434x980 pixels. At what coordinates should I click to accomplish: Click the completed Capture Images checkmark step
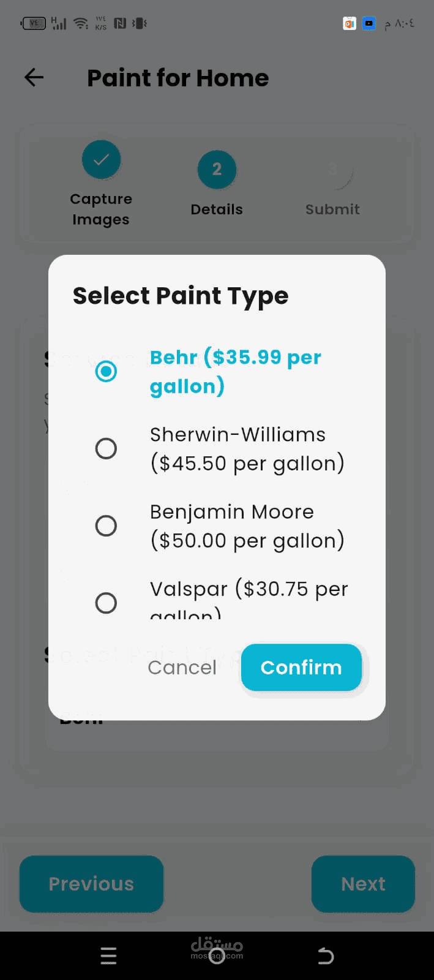(x=101, y=160)
